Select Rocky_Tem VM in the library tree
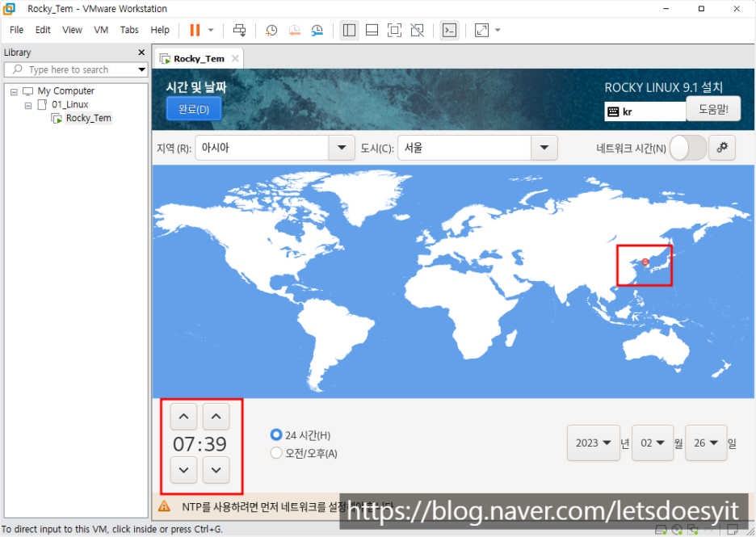756x537 pixels. click(89, 118)
